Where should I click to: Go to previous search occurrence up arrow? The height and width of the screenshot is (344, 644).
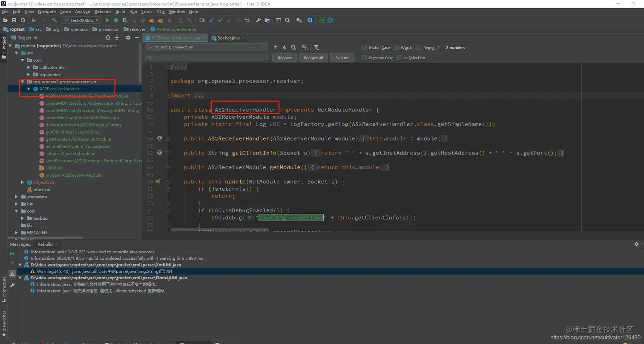click(276, 47)
